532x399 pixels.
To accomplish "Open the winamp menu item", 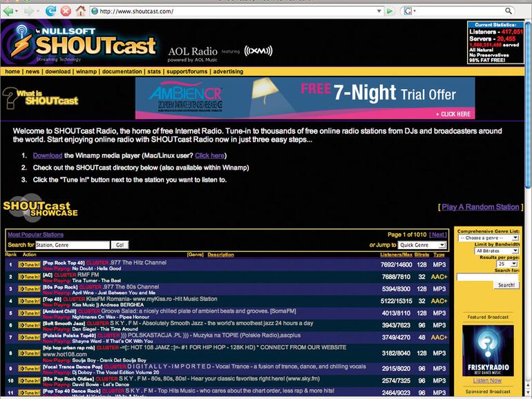I will [86, 72].
